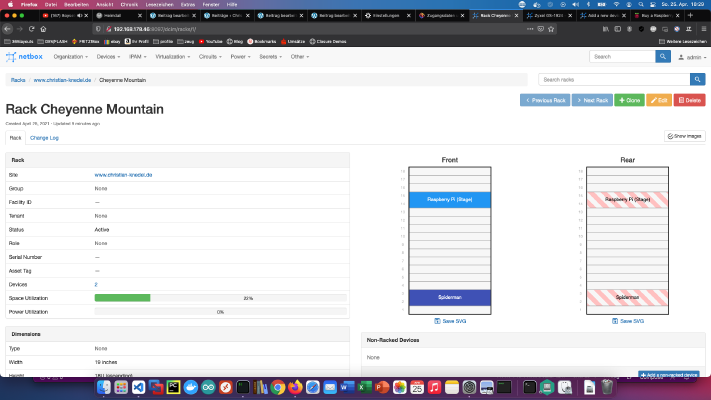Open Firefox hamburger menu icon

click(703, 29)
